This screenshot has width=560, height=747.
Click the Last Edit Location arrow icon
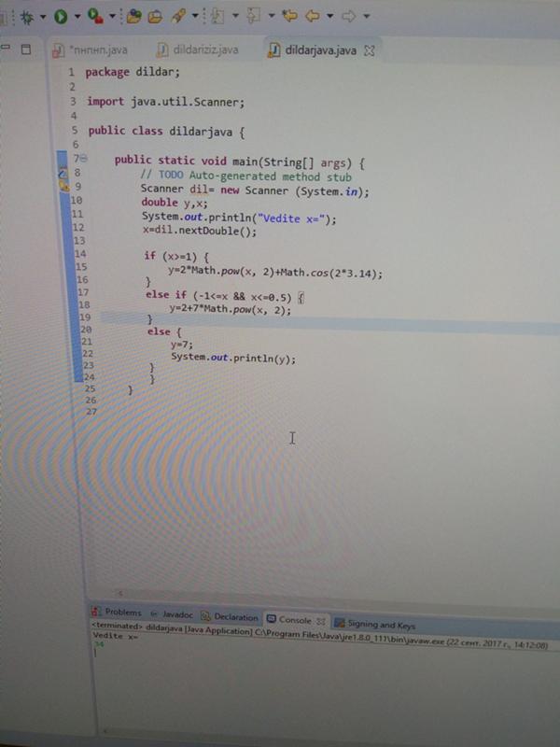pos(289,16)
